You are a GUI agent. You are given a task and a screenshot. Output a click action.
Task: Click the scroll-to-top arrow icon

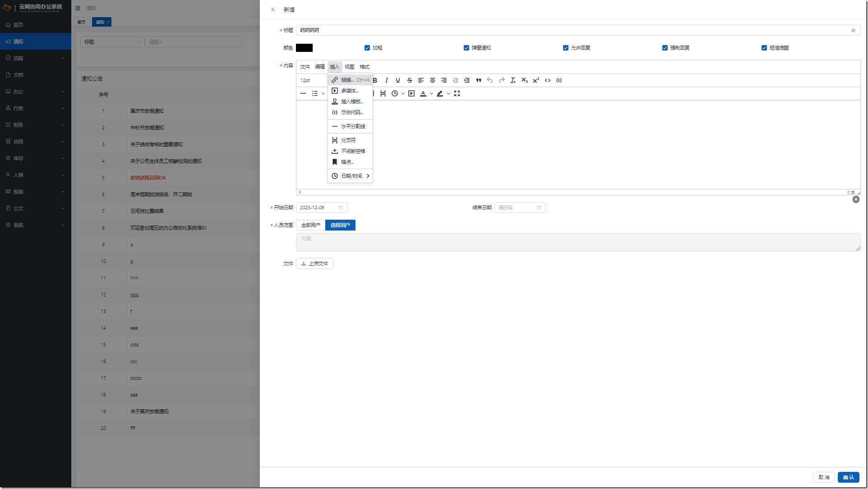[x=856, y=199]
